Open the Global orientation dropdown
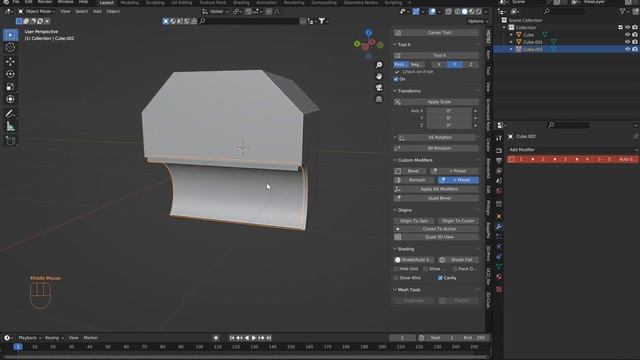The image size is (640, 360). pyautogui.click(x=216, y=11)
